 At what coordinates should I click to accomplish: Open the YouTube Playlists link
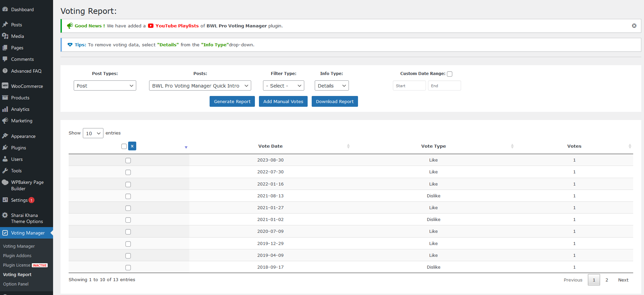177,26
